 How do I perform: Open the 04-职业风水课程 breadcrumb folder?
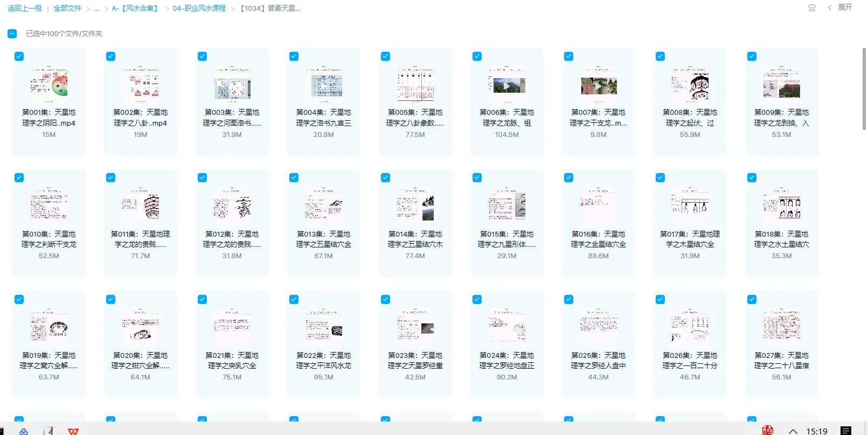(x=199, y=8)
